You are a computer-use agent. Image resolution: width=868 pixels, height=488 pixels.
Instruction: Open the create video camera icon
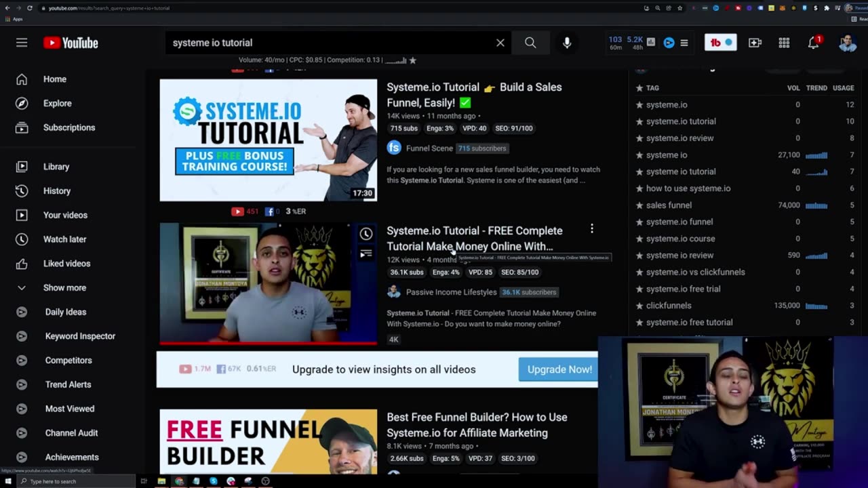[x=755, y=43]
